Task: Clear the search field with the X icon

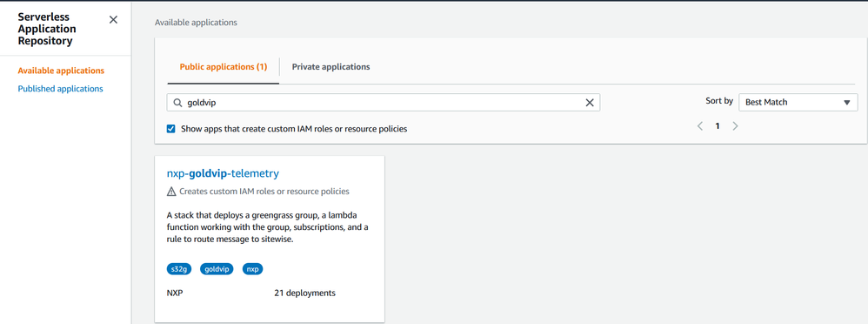Action: (590, 103)
